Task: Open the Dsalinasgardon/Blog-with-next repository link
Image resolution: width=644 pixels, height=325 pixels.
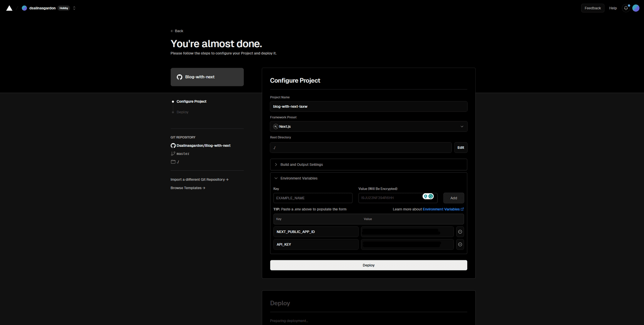Action: 203,146
